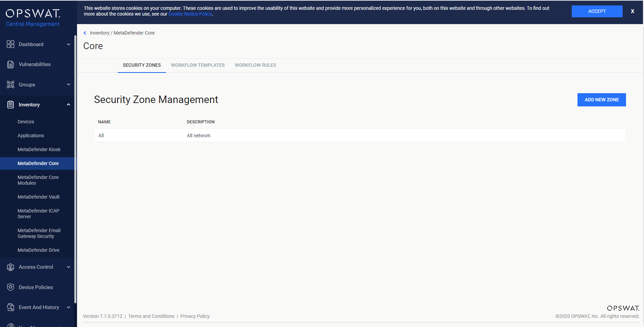This screenshot has width=644, height=327.
Task: Click the Device Policies shield icon
Action: coord(11,287)
